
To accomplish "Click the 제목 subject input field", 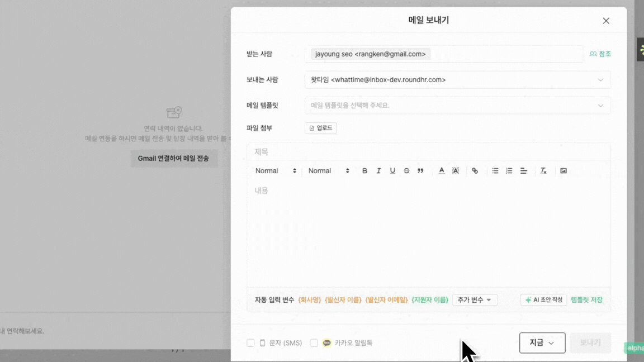I will point(428,152).
